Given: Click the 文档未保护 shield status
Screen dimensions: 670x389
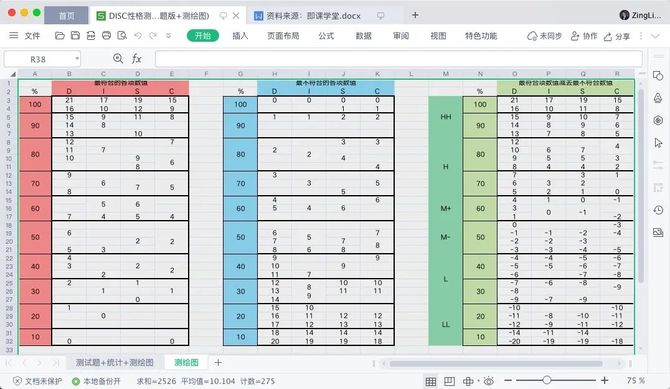Looking at the screenshot, I should pos(37,381).
